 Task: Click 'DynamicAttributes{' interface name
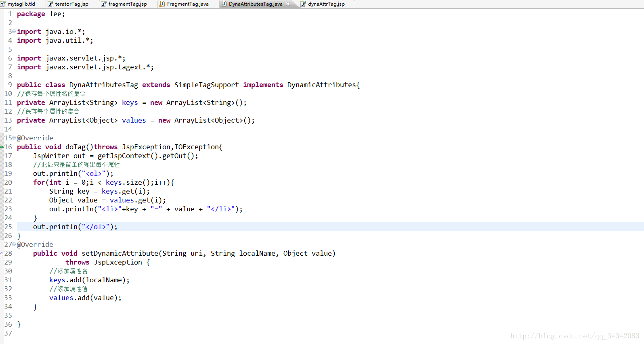point(323,85)
